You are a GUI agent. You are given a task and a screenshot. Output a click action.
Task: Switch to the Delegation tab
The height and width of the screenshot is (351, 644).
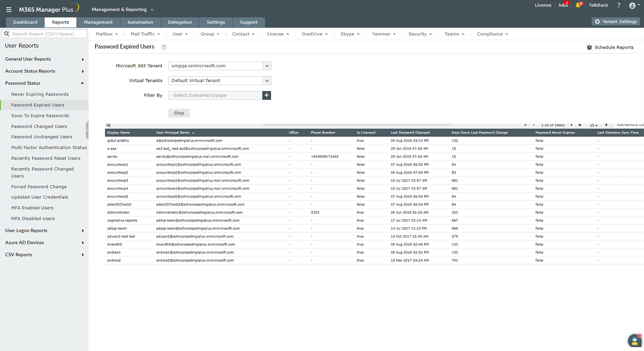click(180, 22)
